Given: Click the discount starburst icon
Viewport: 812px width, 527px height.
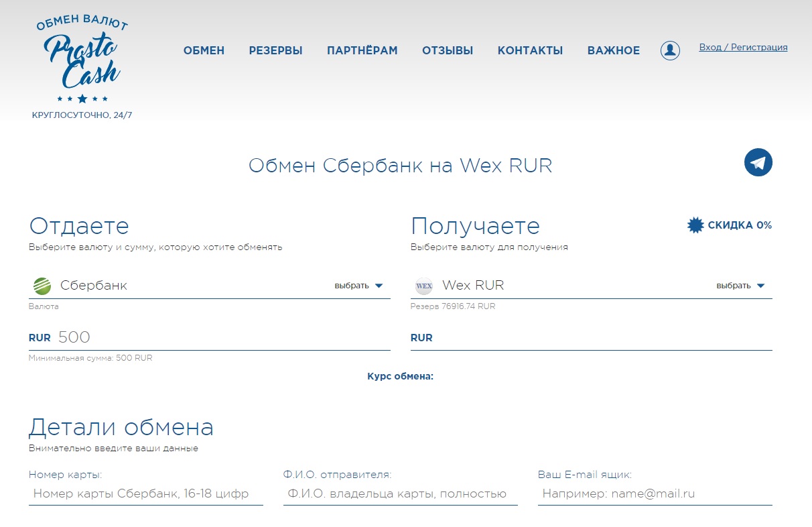Looking at the screenshot, I should (x=695, y=225).
